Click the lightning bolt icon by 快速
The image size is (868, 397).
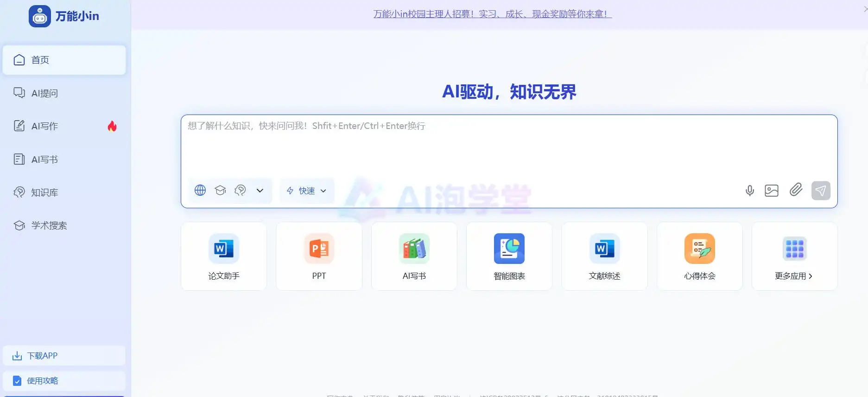(x=290, y=191)
